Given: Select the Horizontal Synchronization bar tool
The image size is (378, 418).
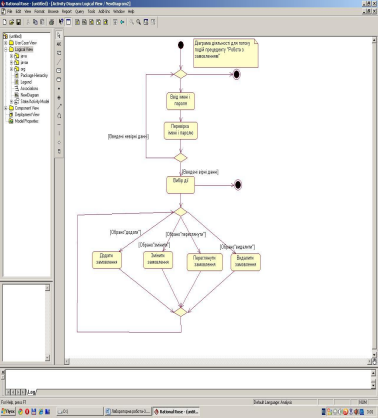Looking at the screenshot, I should [x=59, y=125].
